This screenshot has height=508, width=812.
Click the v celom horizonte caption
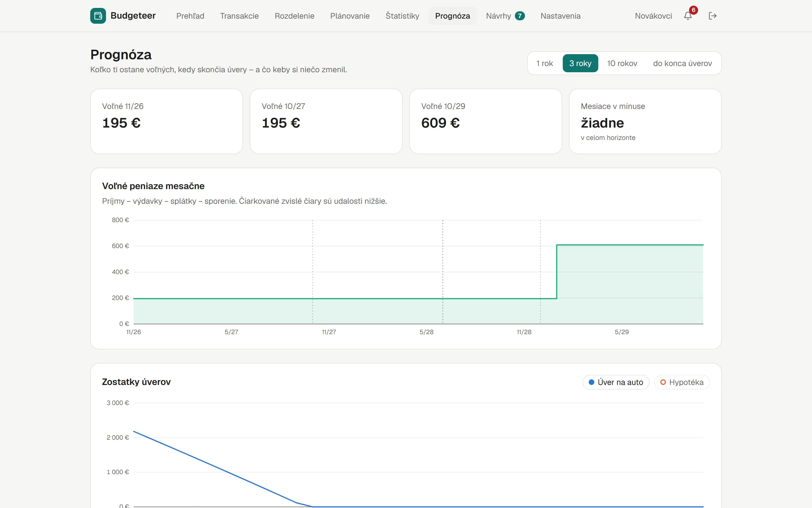pos(608,138)
